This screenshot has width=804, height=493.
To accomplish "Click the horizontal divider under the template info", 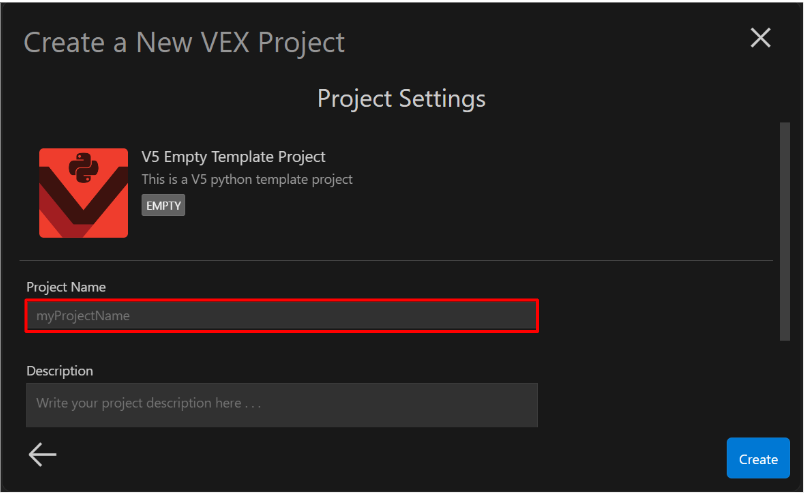I will 400,260.
